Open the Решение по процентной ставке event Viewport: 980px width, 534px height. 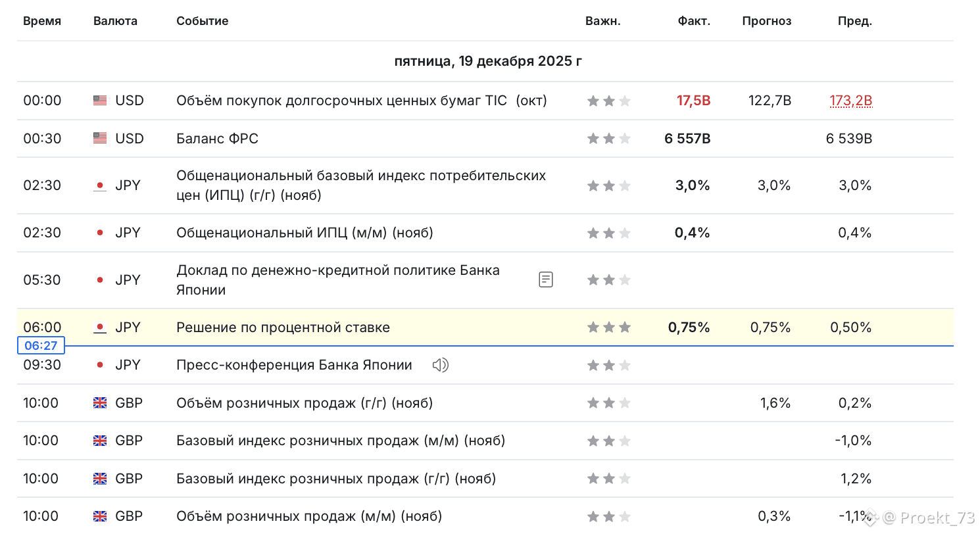coord(283,327)
